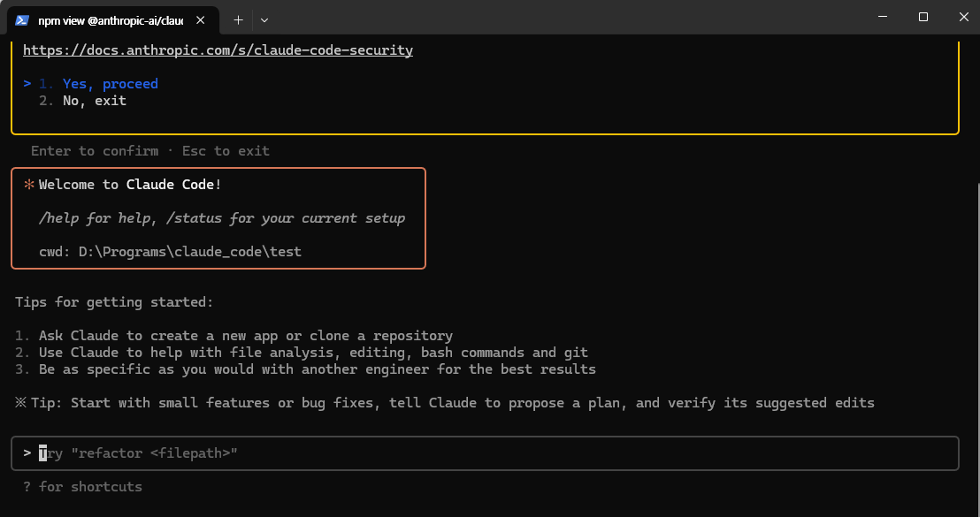Close the terminal window
This screenshot has width=980, height=517.
coord(963,17)
